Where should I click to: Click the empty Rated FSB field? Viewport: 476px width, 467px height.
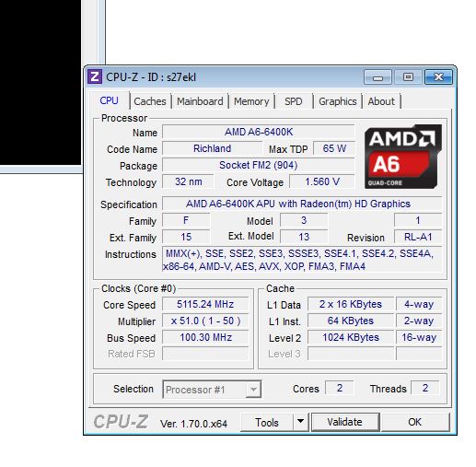click(x=205, y=354)
